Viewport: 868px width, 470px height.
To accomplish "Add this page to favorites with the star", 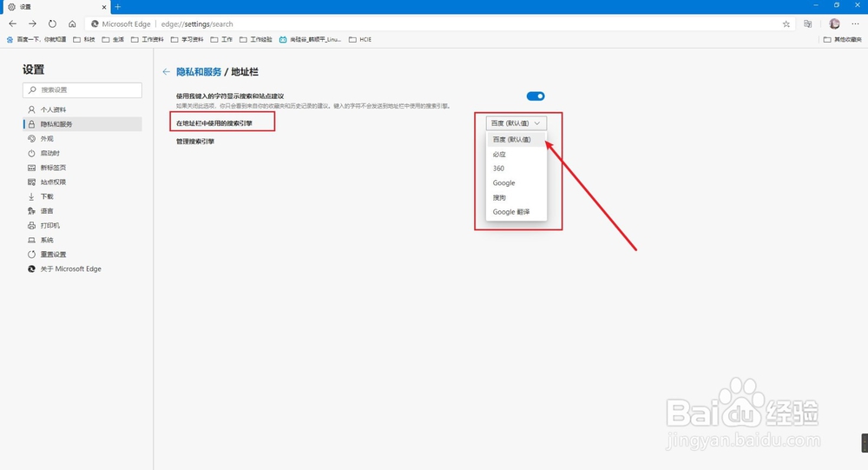I will click(x=786, y=23).
